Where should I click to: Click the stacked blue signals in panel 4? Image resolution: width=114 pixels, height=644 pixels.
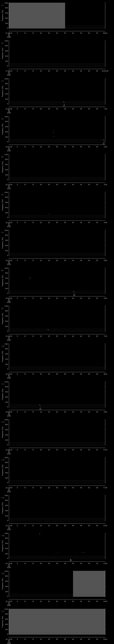tap(53, 134)
